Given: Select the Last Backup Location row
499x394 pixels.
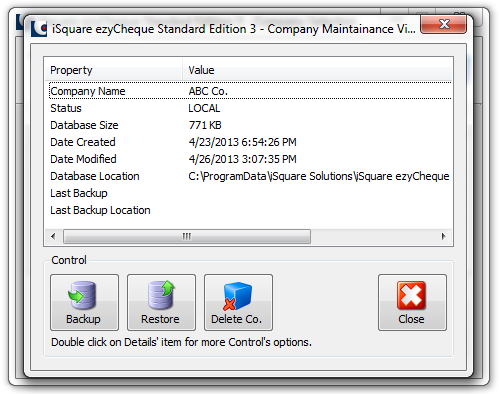Looking at the screenshot, I should [x=250, y=210].
